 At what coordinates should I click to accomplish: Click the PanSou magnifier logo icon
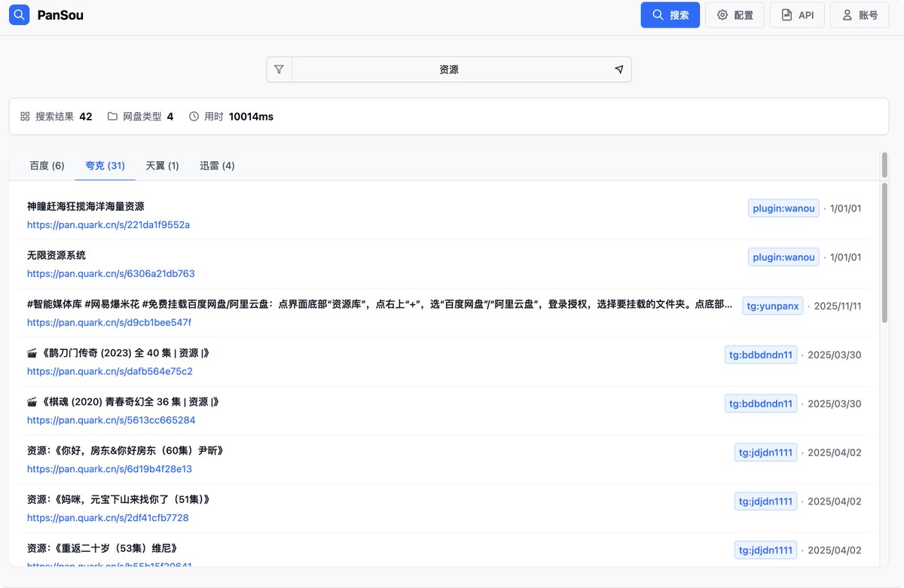(x=20, y=14)
